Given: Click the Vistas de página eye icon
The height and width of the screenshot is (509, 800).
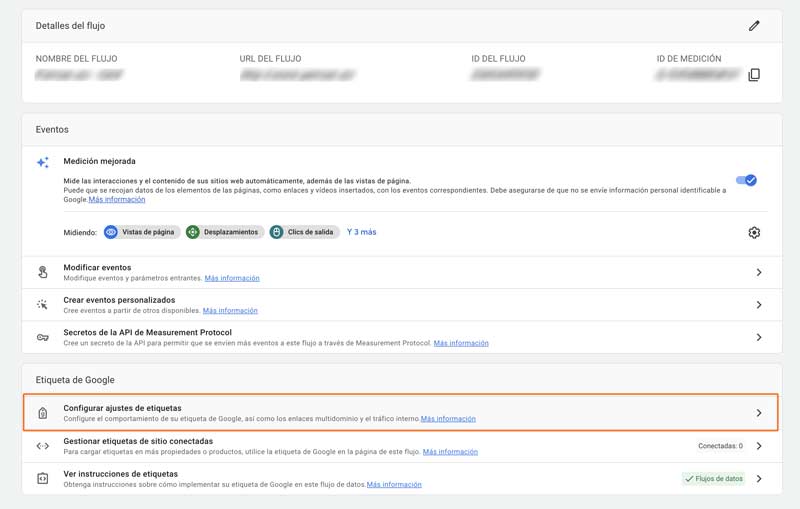Looking at the screenshot, I should (111, 232).
